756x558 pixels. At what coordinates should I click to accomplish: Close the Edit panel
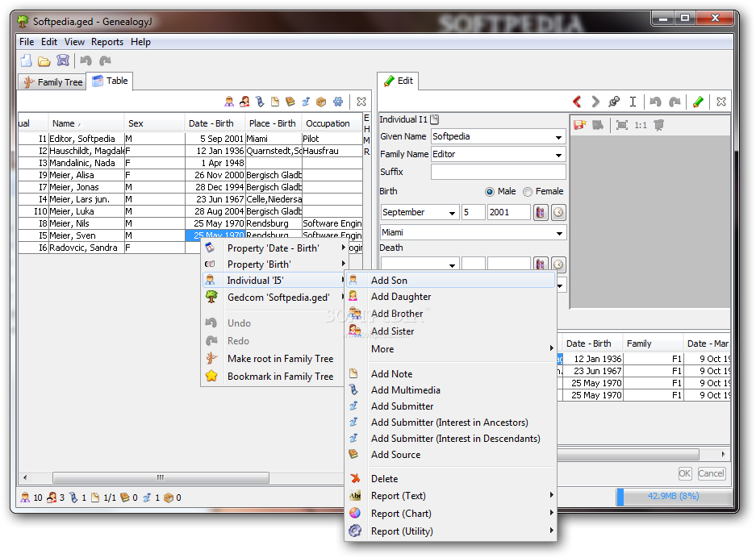tap(721, 102)
